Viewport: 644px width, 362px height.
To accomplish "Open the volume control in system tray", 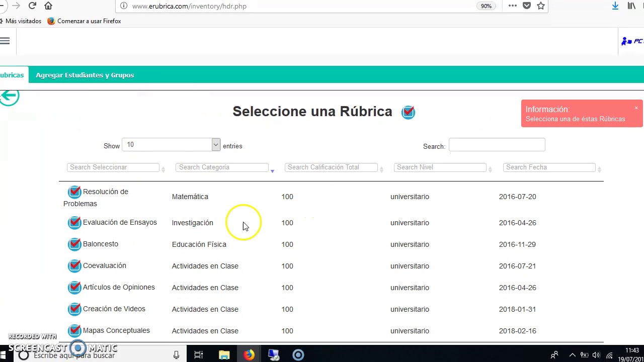I will 597,355.
